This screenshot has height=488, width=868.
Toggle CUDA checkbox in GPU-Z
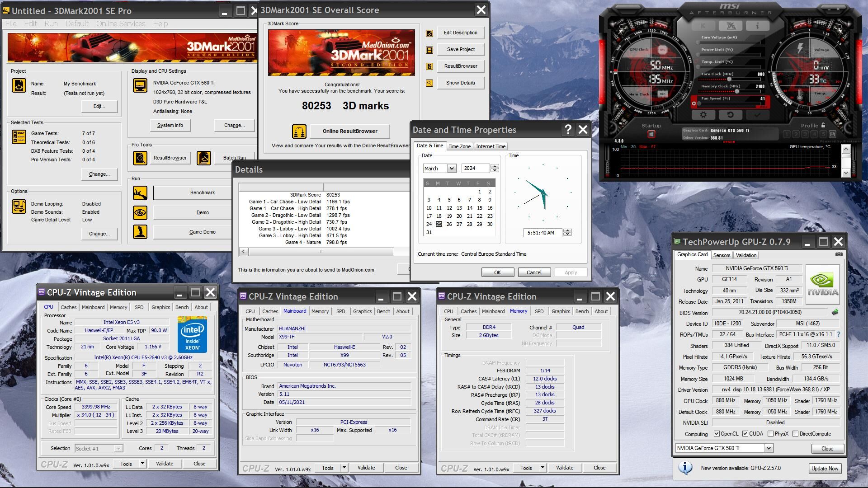point(745,434)
